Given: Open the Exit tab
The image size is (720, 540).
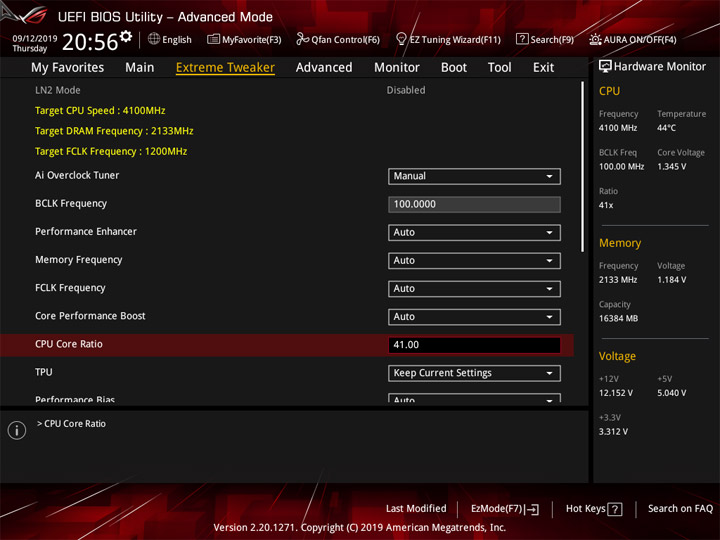Looking at the screenshot, I should click(x=543, y=68).
